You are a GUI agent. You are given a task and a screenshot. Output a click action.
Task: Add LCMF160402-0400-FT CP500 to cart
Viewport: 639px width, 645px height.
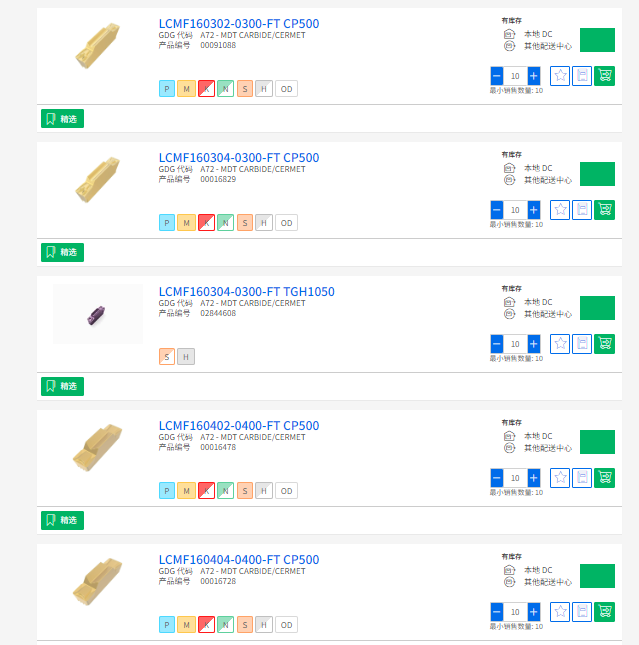[604, 478]
